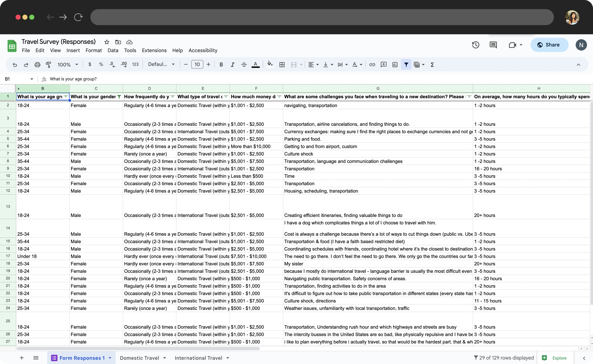
Task: Open filter for challenges column G
Action: (x=469, y=97)
